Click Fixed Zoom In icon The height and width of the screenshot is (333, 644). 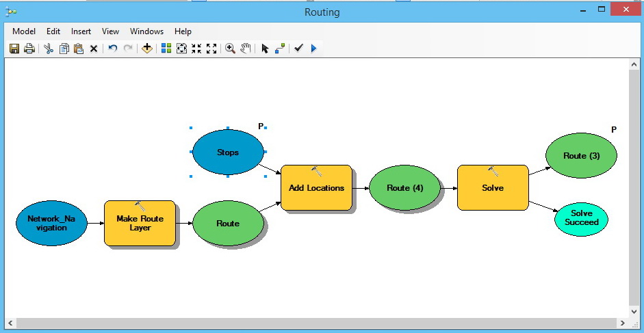(x=196, y=49)
